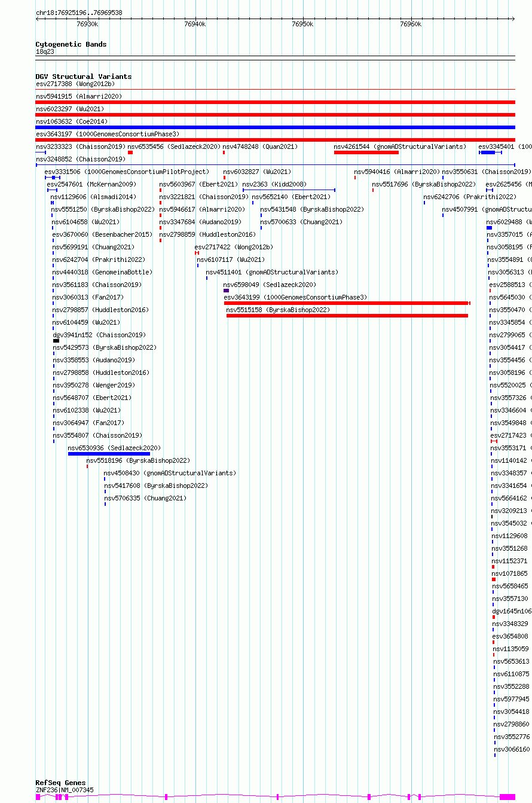Click the esv2547601 (McKernan2009) label
The height and width of the screenshot is (803, 532).
coord(91,184)
